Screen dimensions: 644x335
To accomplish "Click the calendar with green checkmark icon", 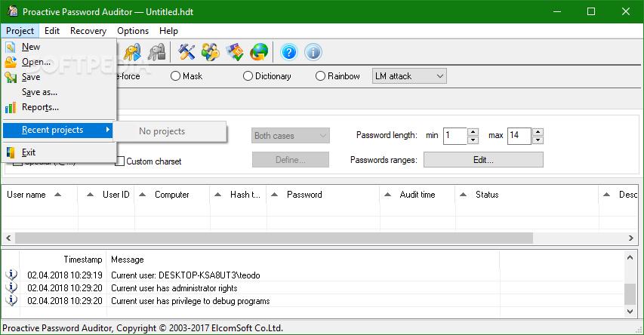I will pyautogui.click(x=235, y=52).
